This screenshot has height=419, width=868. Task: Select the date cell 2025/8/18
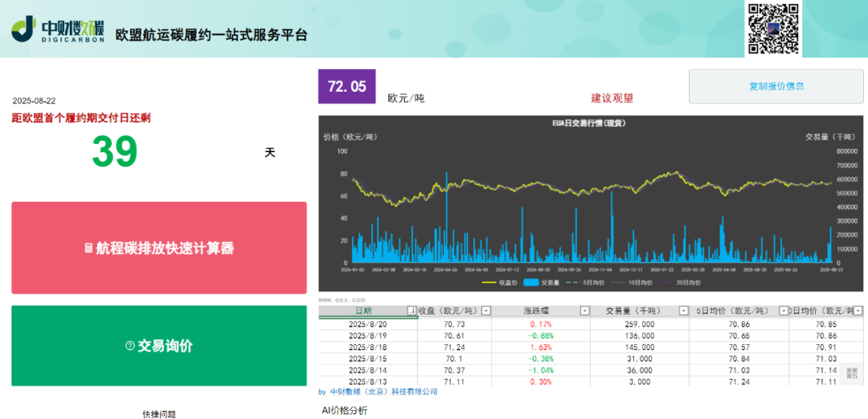(367, 347)
